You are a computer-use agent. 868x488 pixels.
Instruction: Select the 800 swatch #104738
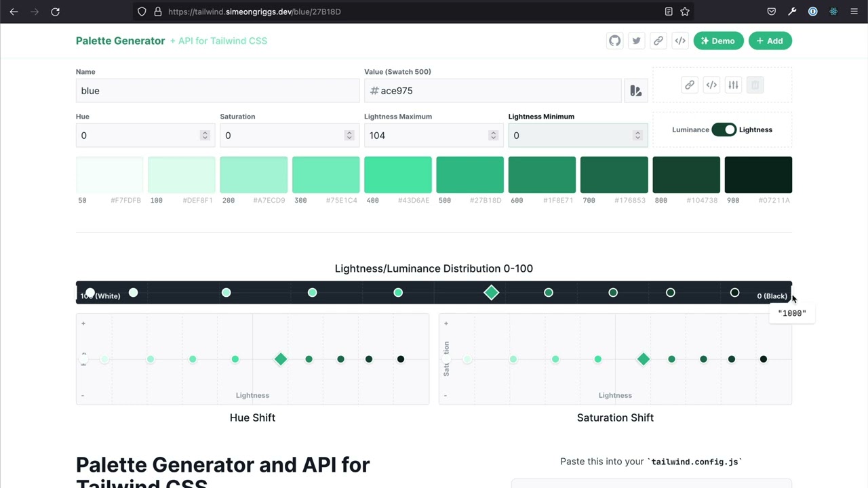coord(686,175)
